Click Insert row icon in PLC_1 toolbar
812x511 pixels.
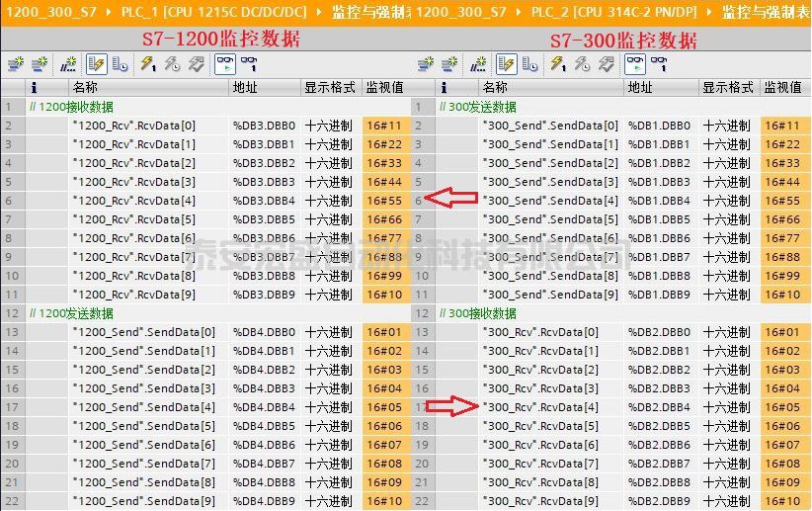click(x=15, y=64)
